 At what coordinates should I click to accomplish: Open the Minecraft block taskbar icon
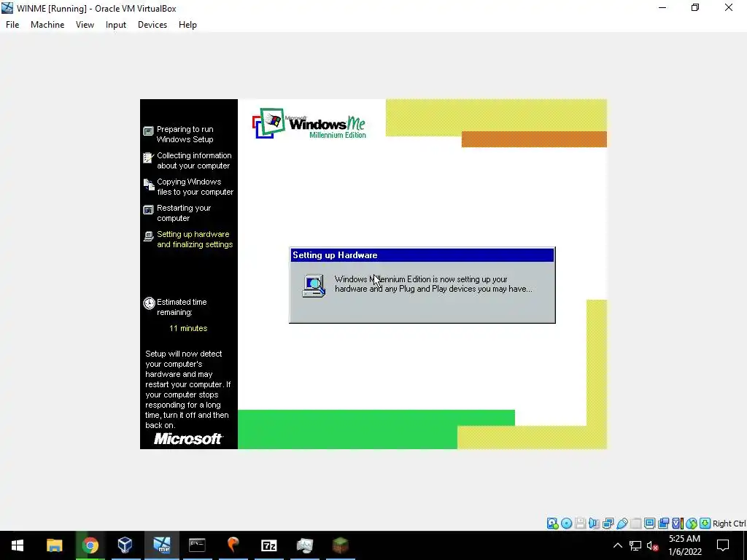tap(340, 545)
